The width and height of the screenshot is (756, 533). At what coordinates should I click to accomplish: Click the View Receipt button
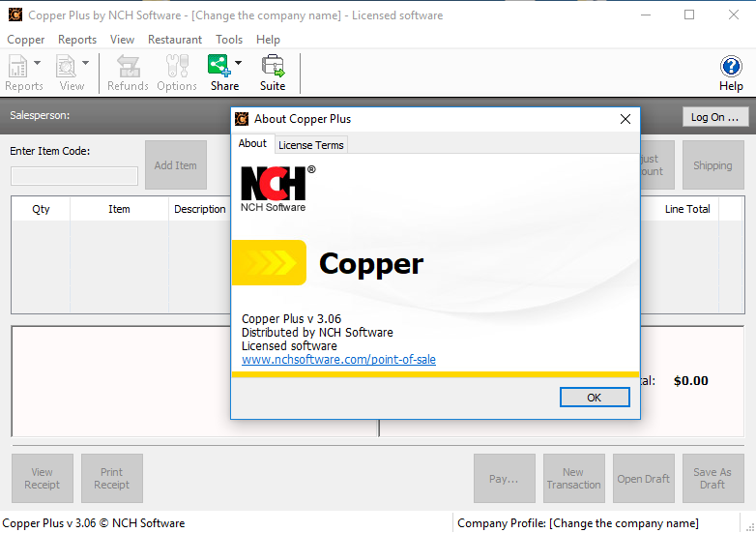[x=43, y=479]
